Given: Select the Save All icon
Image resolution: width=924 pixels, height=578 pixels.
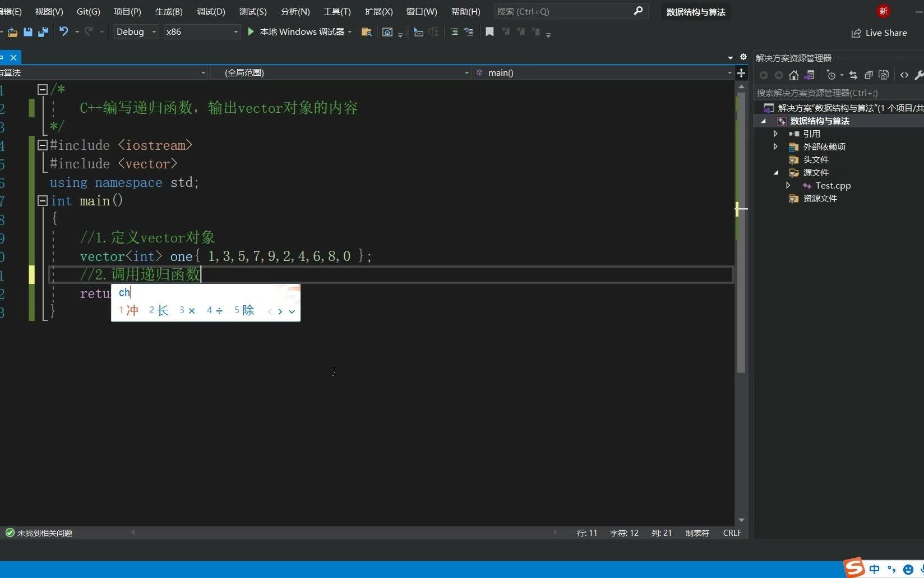Looking at the screenshot, I should [43, 32].
